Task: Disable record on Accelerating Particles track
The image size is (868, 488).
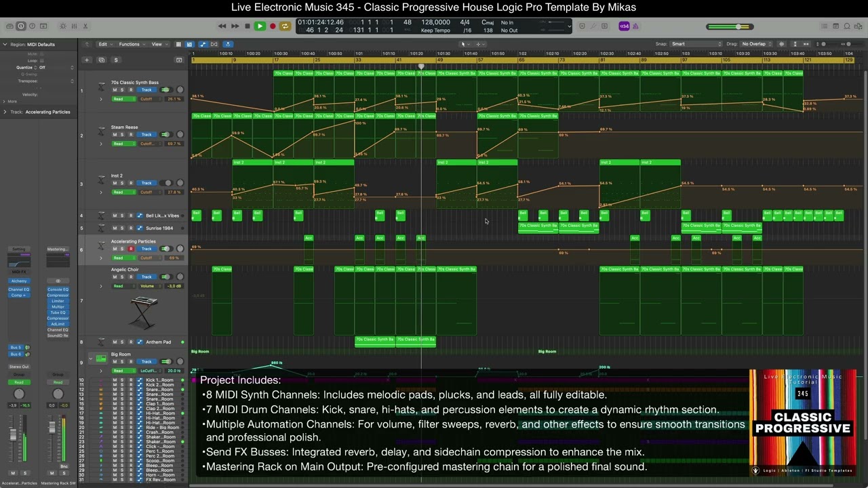Action: click(x=131, y=249)
